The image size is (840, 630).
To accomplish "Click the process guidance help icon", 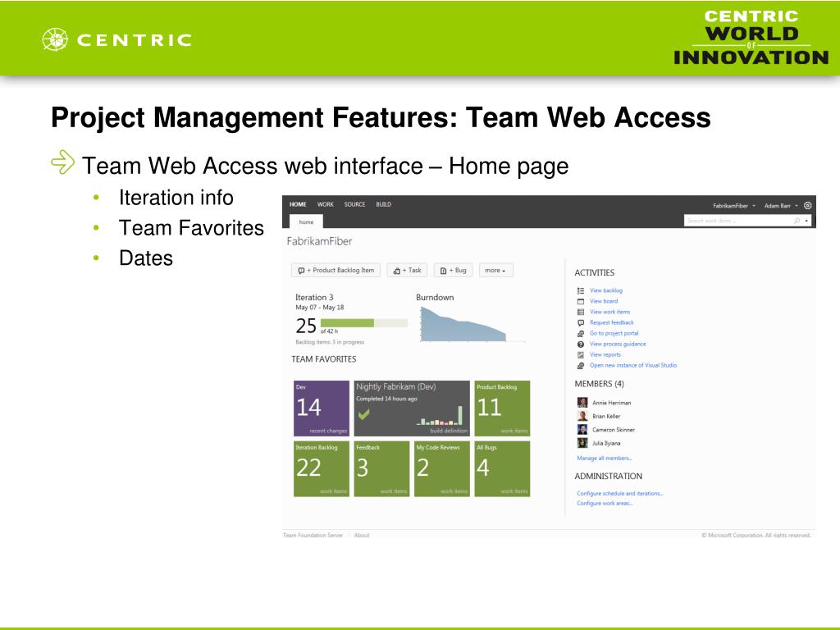I will click(581, 345).
